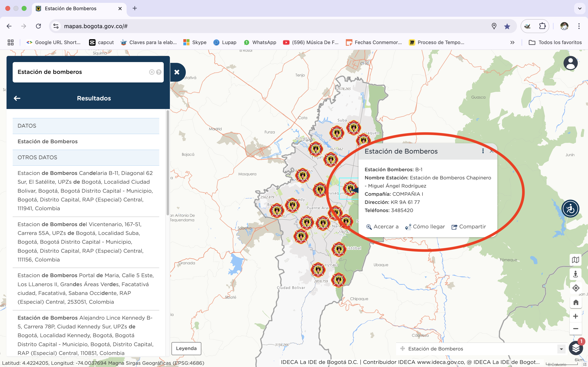Click the address bar URL
Screen dimensions: 588x367
(x=96, y=26)
